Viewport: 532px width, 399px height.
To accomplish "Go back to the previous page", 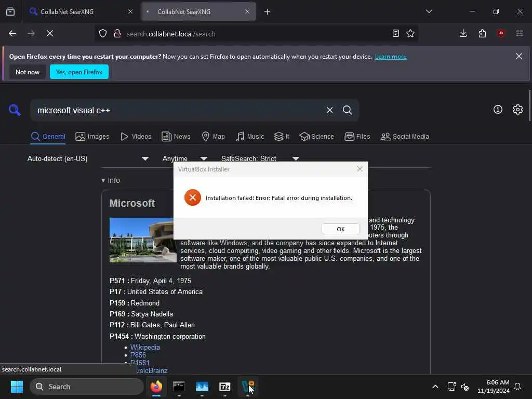I will (x=12, y=34).
